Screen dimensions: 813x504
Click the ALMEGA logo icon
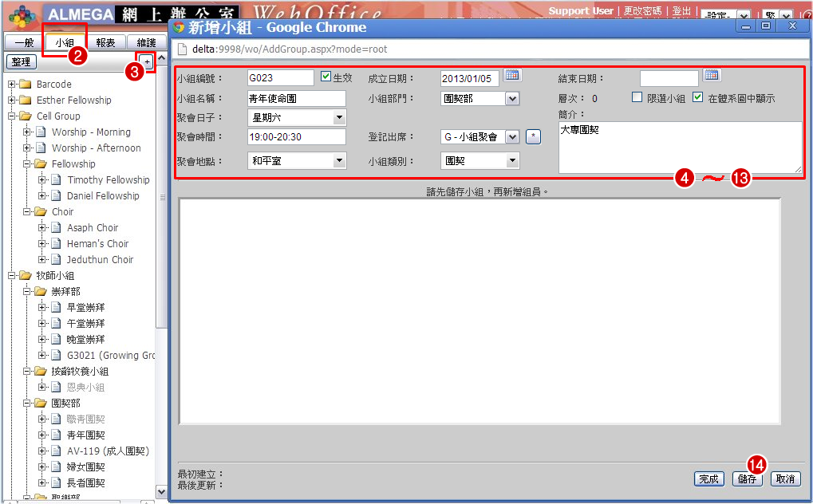coord(23,15)
